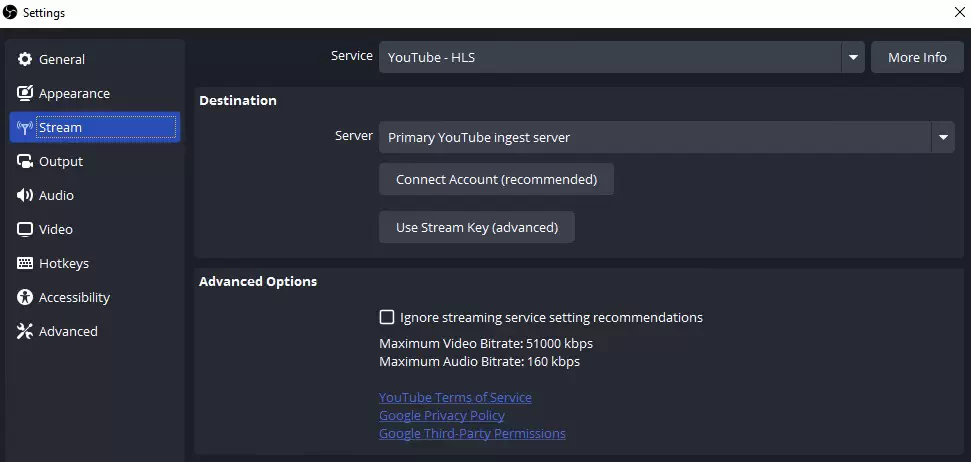This screenshot has width=971, height=462.
Task: Click the Output camera icon
Action: [25, 162]
